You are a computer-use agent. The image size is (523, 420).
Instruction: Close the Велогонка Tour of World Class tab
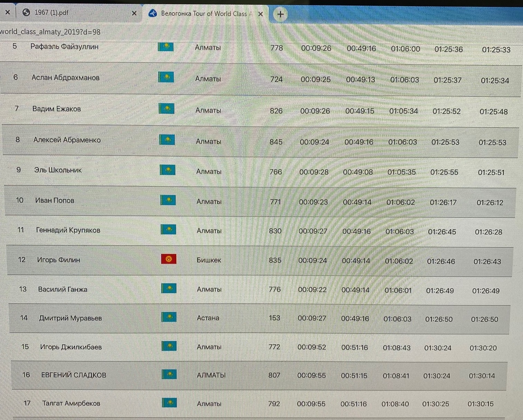(260, 14)
